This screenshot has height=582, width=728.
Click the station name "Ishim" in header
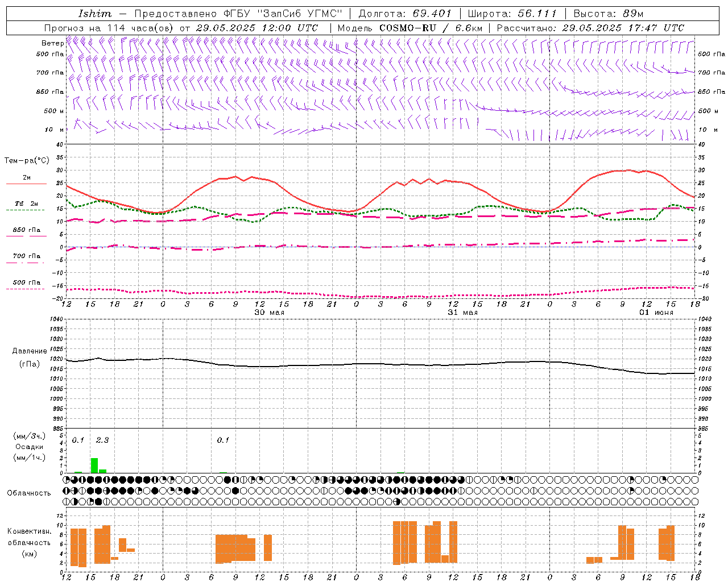pos(95,14)
